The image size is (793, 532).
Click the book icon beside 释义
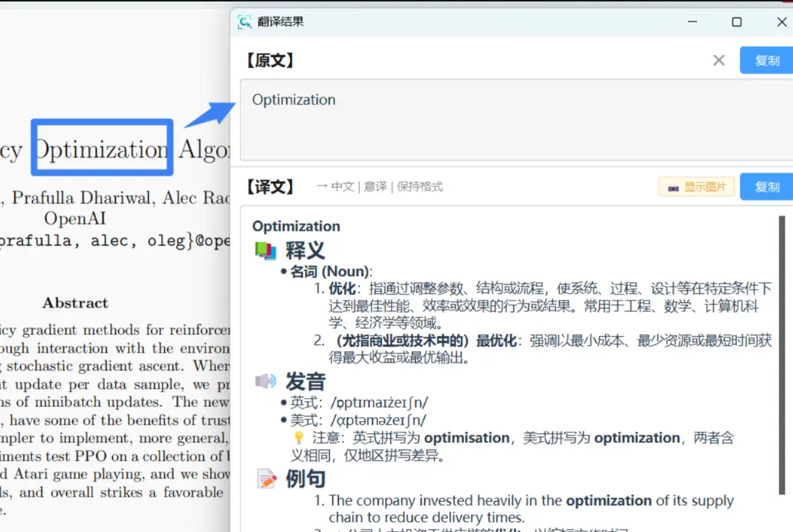265,250
